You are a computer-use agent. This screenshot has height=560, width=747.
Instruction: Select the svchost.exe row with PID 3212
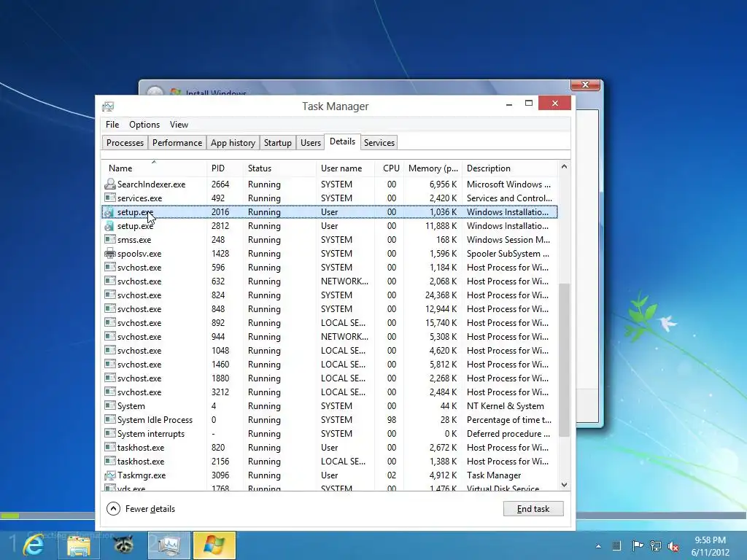(x=330, y=392)
